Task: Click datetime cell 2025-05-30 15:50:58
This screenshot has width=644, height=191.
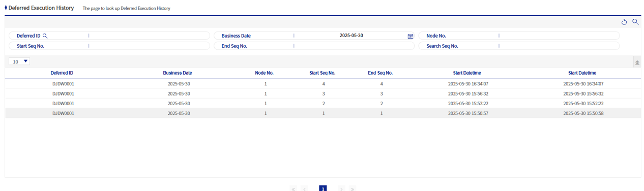Action: pyautogui.click(x=583, y=114)
